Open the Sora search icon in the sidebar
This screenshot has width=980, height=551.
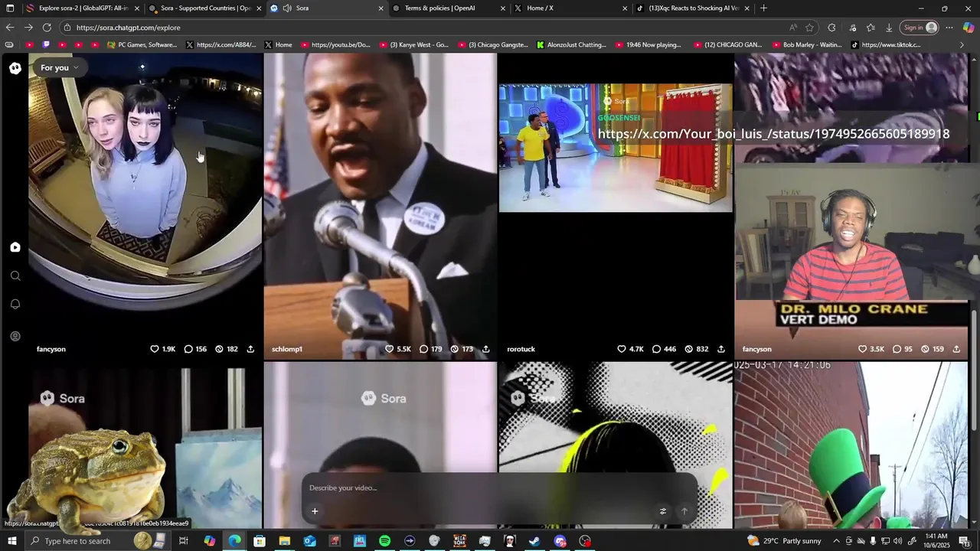click(x=15, y=275)
